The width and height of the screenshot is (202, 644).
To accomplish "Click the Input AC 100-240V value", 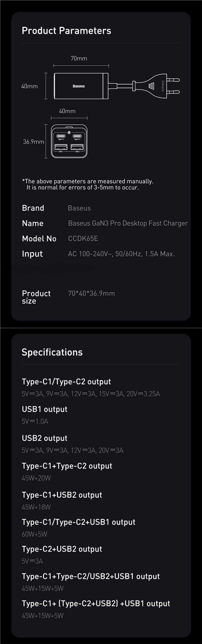I will [121, 254].
